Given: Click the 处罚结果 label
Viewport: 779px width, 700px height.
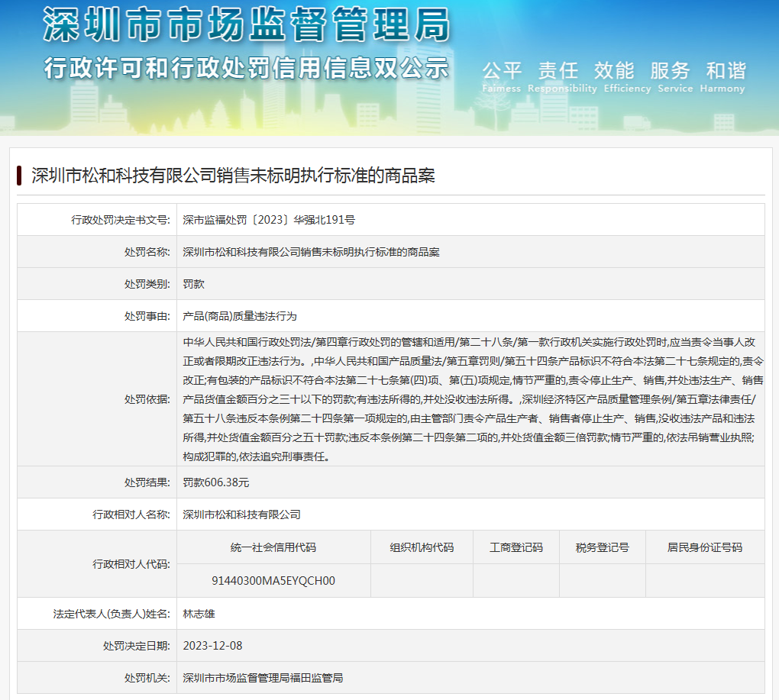Looking at the screenshot, I should click(x=147, y=482).
